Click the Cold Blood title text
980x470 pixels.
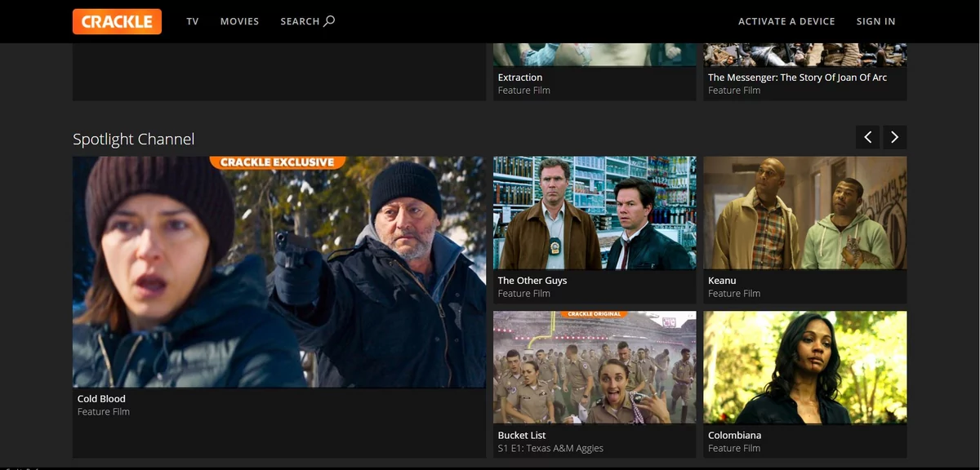[x=101, y=399]
